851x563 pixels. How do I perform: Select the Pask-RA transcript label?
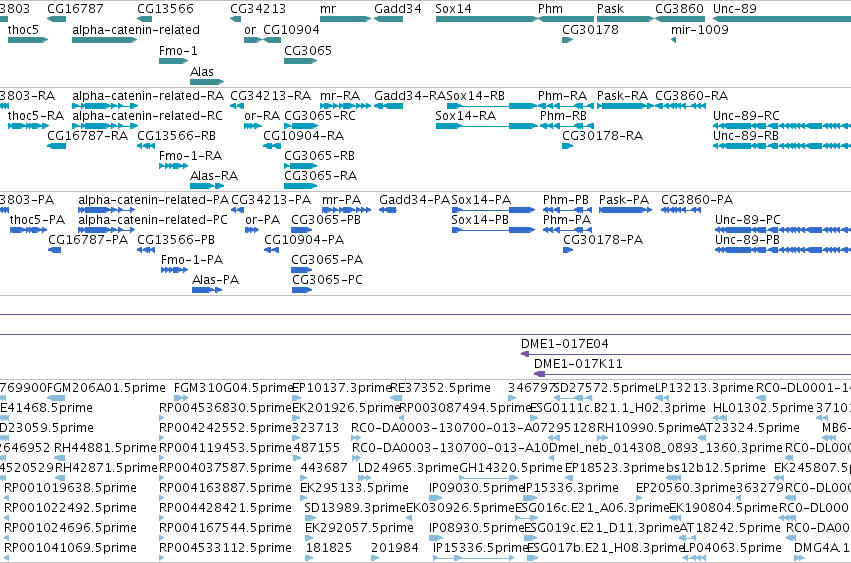point(622,96)
